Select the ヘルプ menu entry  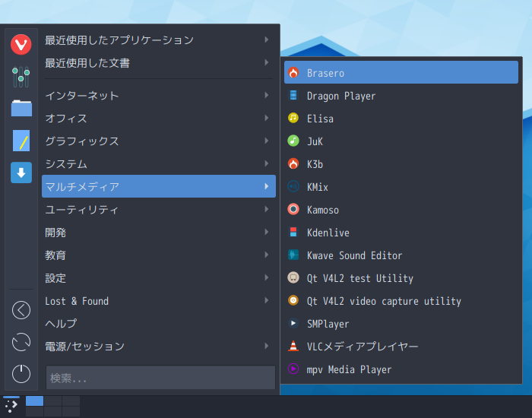pos(159,323)
